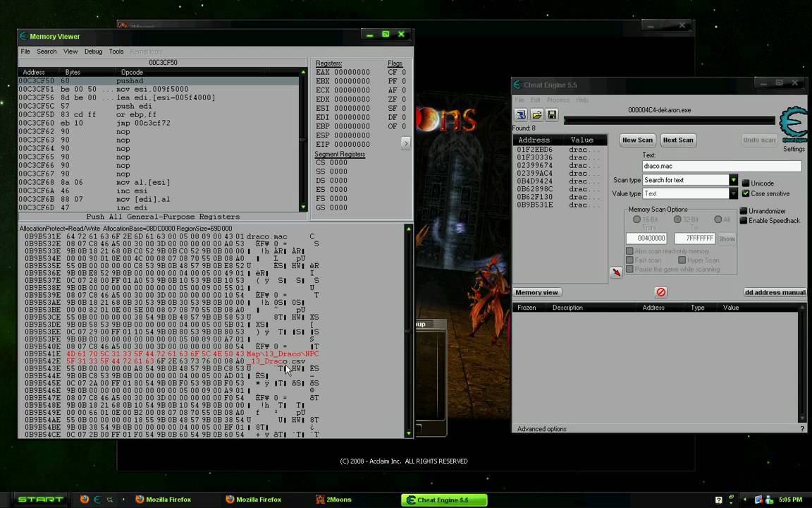812x508 pixels.
Task: Select the All radio button
Action: pos(718,219)
